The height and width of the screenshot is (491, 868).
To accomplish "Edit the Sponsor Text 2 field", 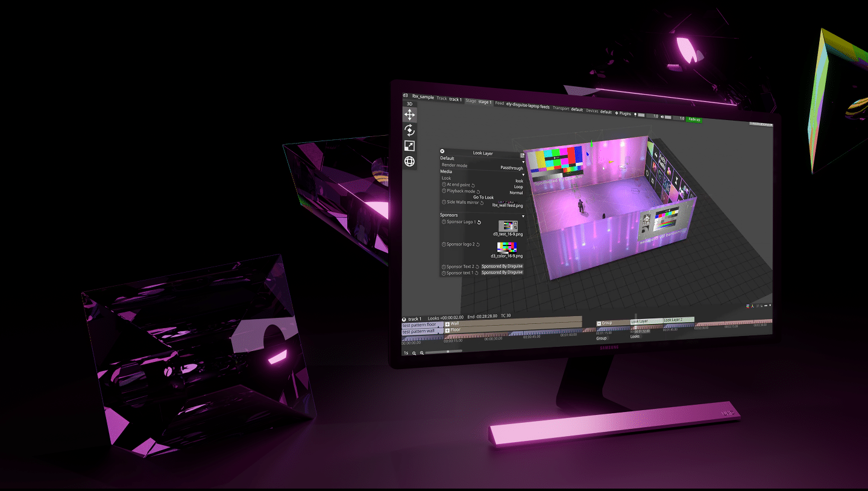I will click(x=502, y=266).
